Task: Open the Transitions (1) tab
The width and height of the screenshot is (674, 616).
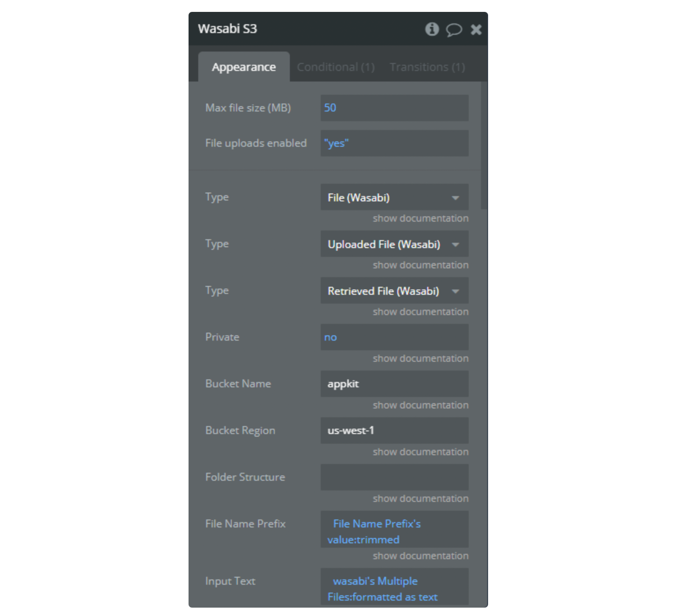Action: tap(427, 67)
